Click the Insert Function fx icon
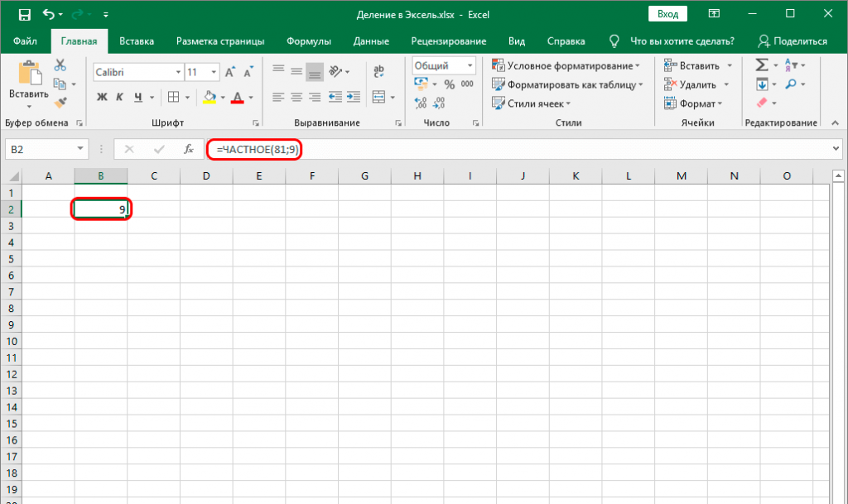The width and height of the screenshot is (848, 504). point(189,149)
